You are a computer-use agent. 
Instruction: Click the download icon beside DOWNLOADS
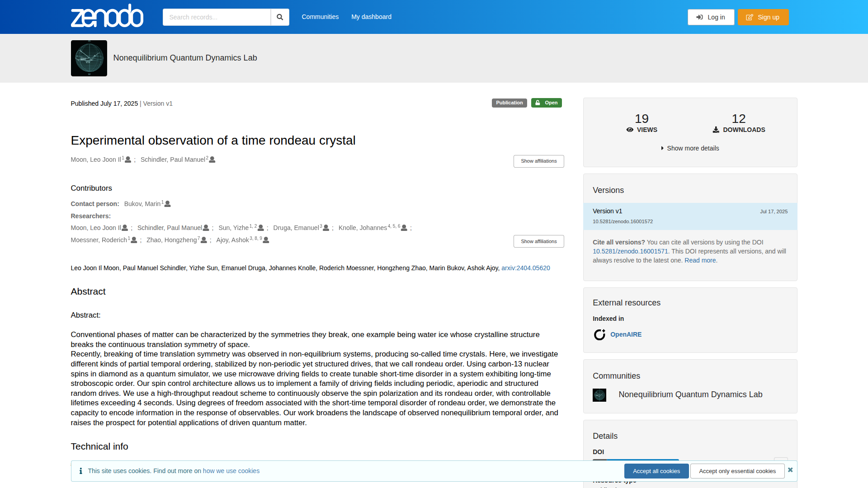pyautogui.click(x=716, y=130)
